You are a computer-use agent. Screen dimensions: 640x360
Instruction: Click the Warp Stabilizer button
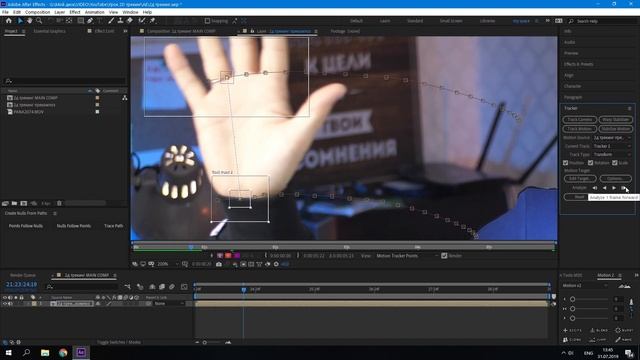tap(616, 120)
